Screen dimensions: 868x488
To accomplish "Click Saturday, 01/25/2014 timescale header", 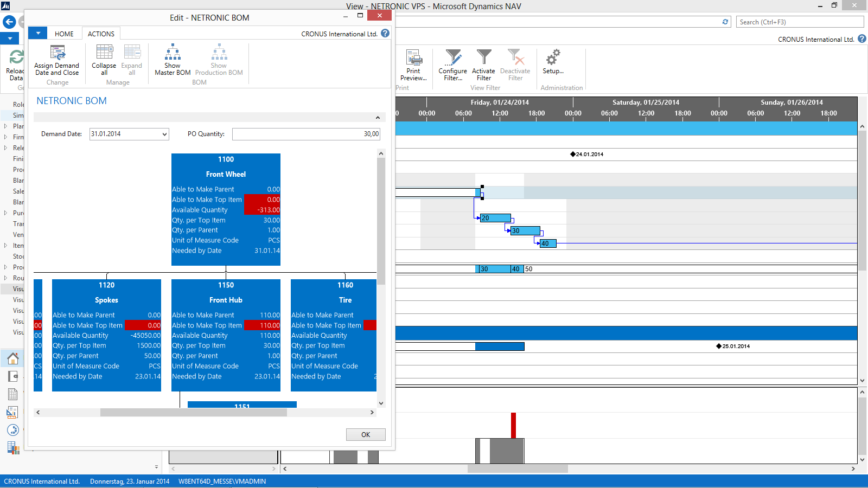I will 646,102.
